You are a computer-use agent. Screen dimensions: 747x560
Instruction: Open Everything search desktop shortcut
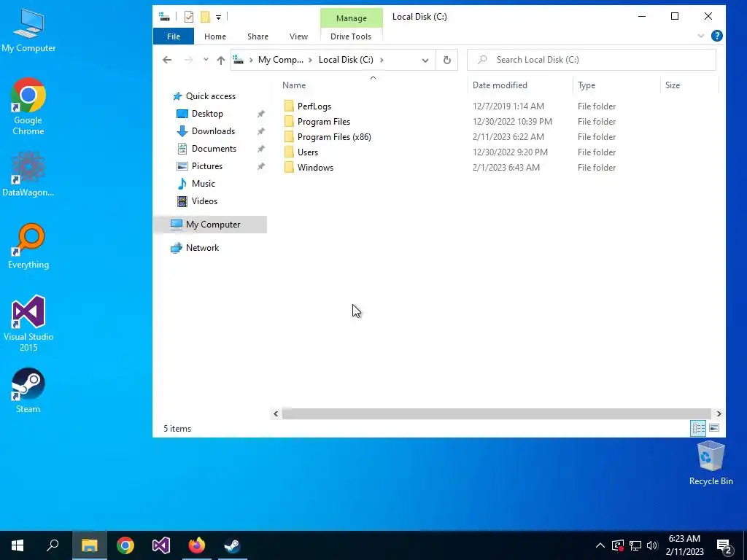28,246
